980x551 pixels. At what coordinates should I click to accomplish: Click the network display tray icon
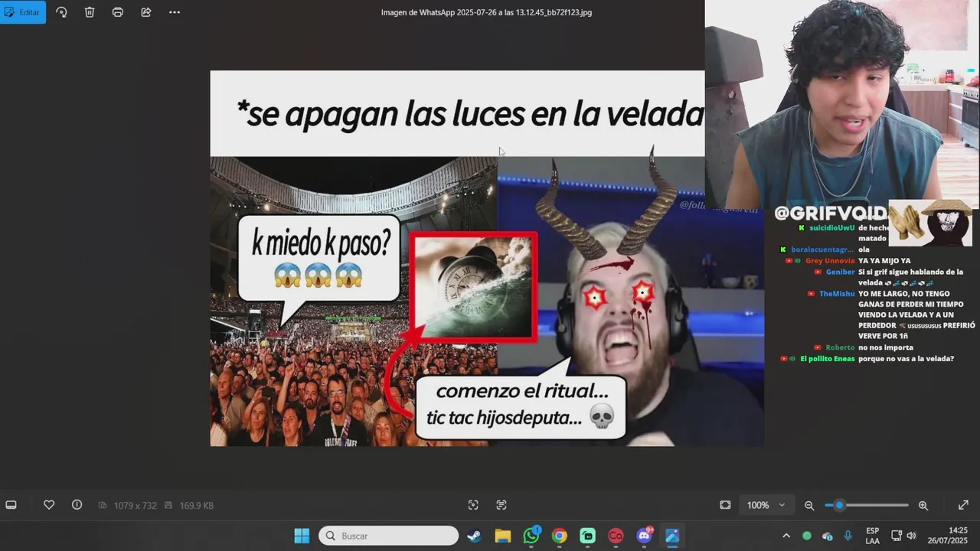click(x=897, y=536)
